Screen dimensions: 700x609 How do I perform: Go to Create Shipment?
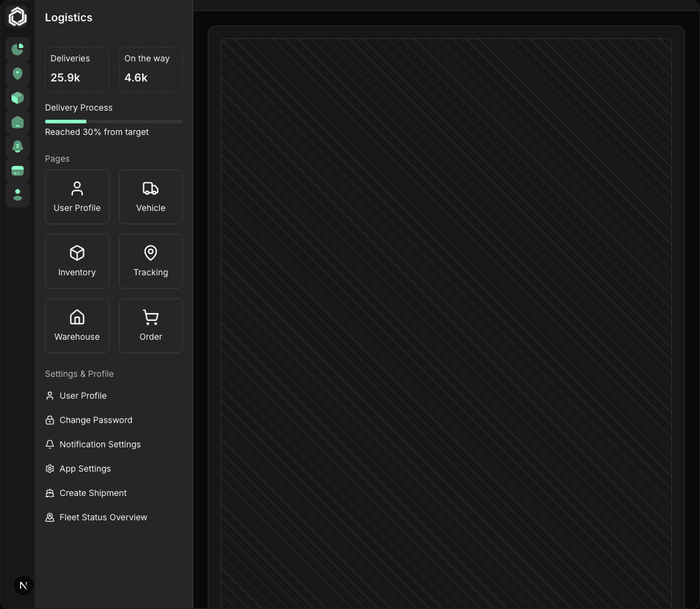[x=93, y=493]
